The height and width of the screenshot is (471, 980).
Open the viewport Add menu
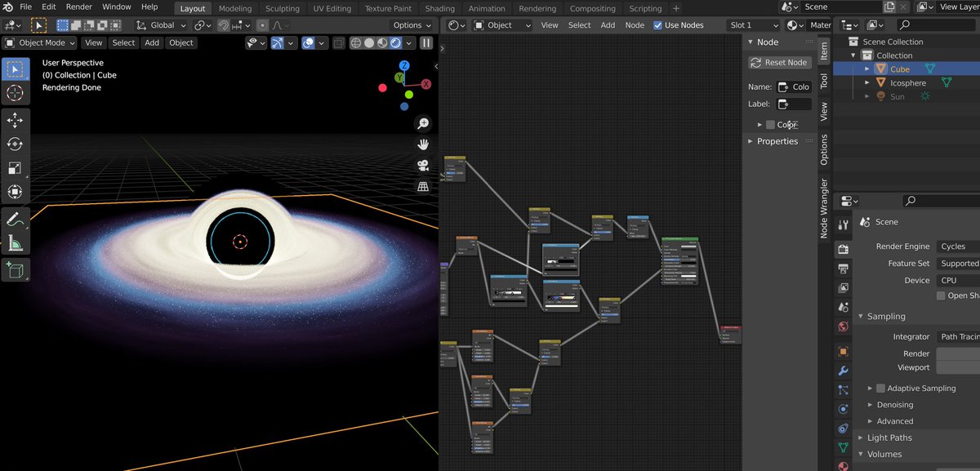(x=152, y=43)
